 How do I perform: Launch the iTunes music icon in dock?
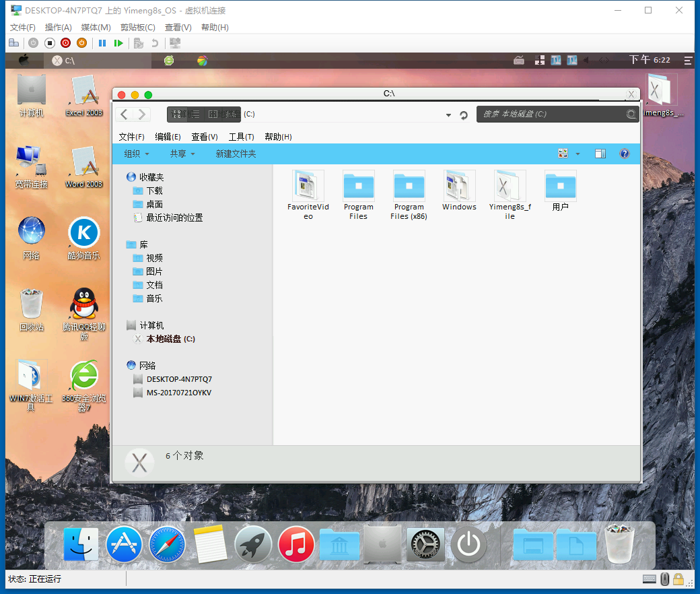tap(296, 544)
